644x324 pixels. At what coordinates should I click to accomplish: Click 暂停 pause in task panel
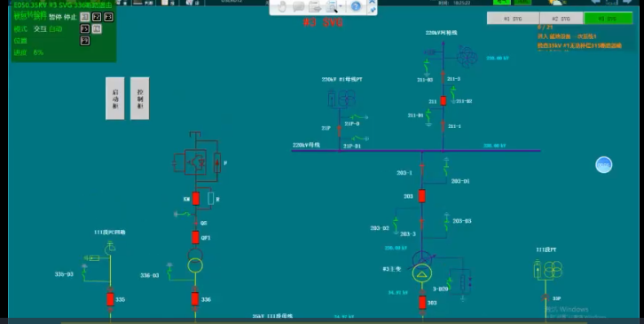[55, 17]
